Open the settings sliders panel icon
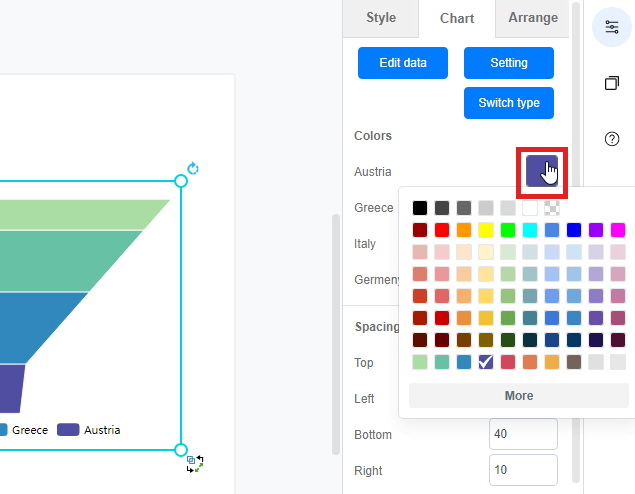The height and width of the screenshot is (494, 635). (612, 27)
